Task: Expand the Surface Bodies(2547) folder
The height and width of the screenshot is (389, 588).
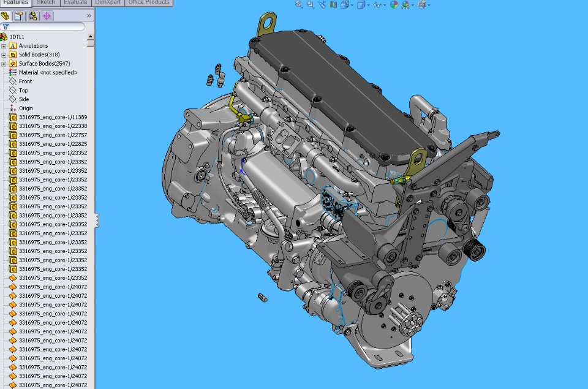Action: [4, 64]
